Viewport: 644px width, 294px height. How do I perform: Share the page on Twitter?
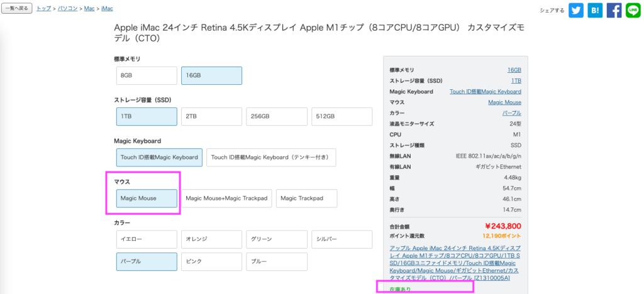576,11
